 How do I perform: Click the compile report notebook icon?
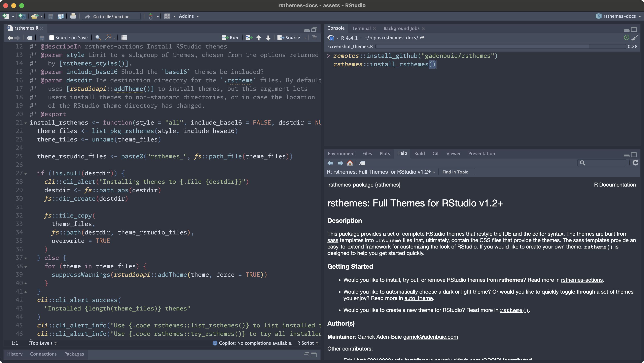(124, 37)
